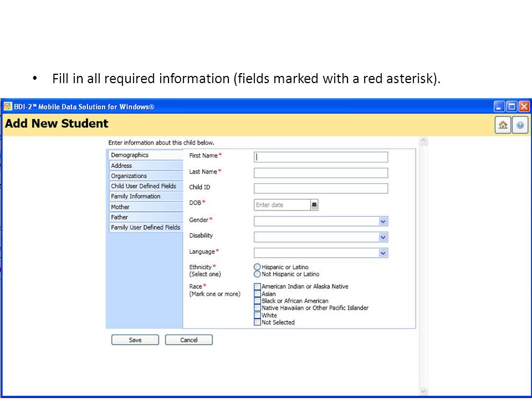Click the Cancel button
Viewport: 532px width, 399px height.
pos(188,340)
